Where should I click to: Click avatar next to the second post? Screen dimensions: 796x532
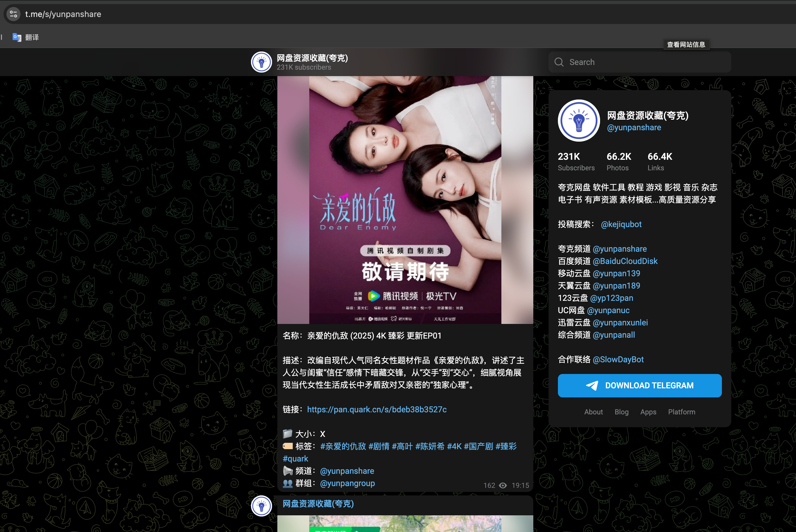click(x=261, y=506)
